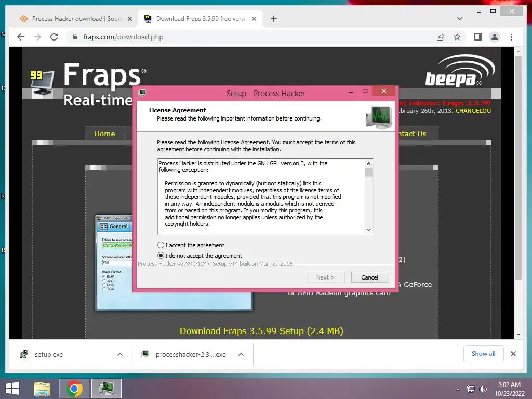Open the Windows Start menu
The width and height of the screenshot is (532, 399).
pos(12,389)
